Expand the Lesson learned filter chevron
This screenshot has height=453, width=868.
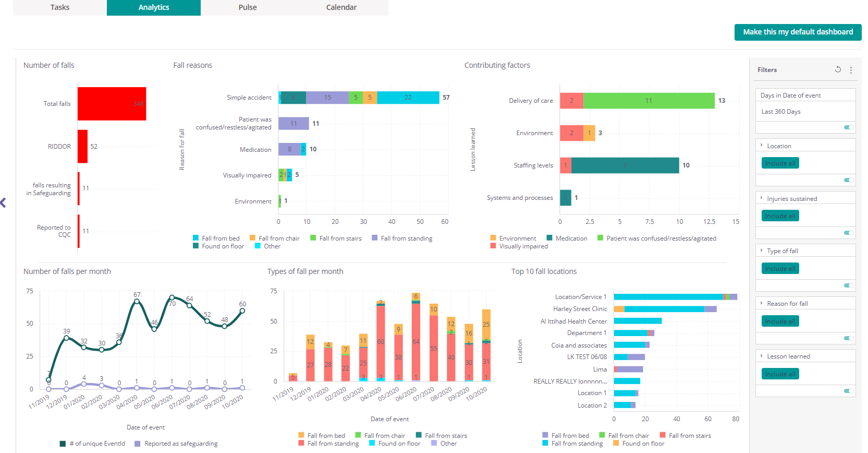click(762, 356)
